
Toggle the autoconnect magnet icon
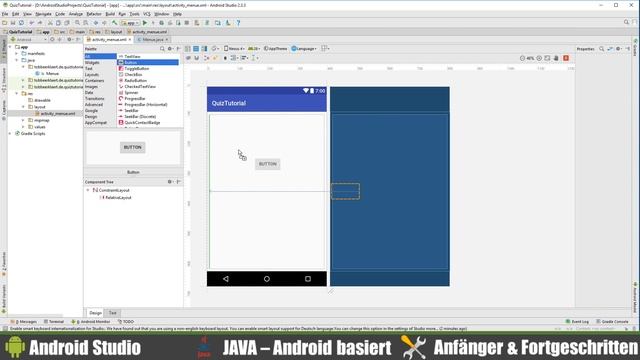tap(197, 58)
